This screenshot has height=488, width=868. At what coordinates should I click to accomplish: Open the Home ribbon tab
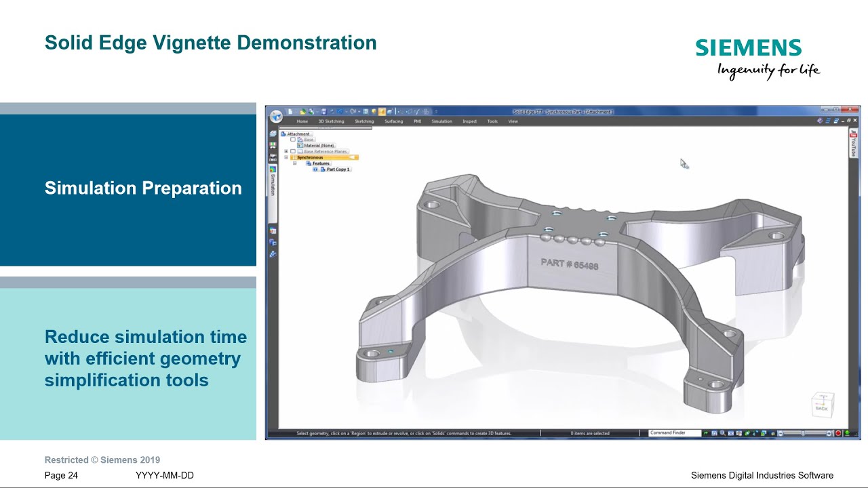click(x=302, y=121)
